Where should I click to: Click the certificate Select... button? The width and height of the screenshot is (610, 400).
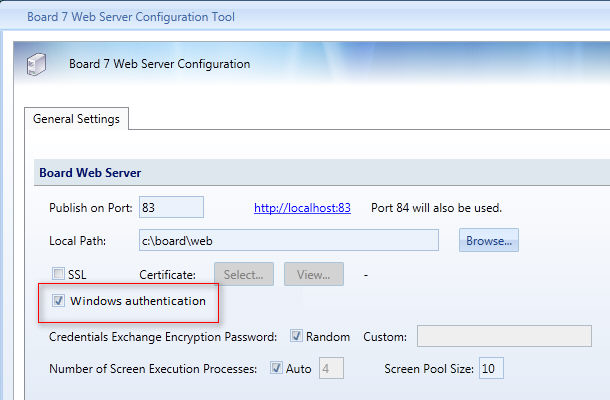click(244, 274)
